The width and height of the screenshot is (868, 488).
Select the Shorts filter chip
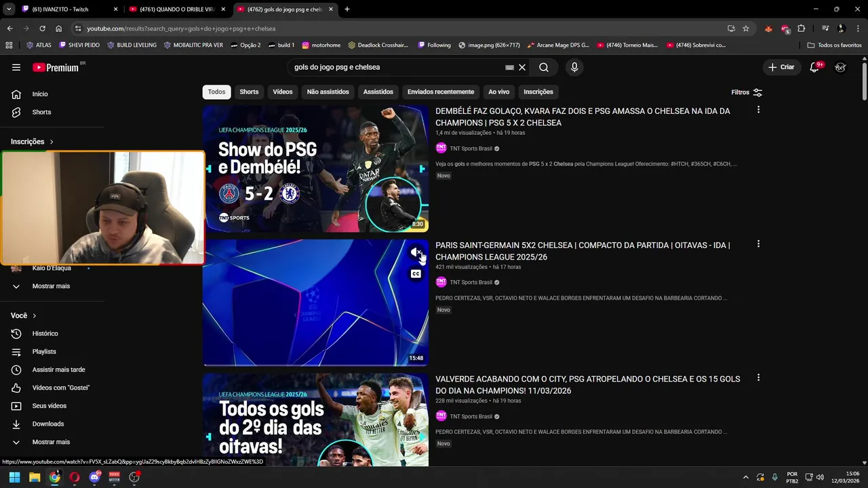[249, 91]
